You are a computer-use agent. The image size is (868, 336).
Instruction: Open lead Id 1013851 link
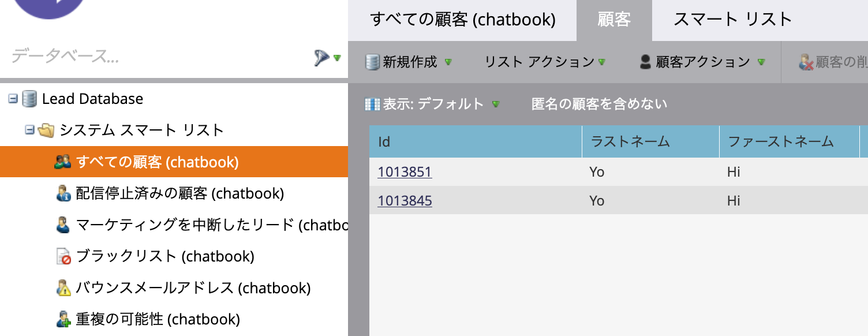point(405,172)
